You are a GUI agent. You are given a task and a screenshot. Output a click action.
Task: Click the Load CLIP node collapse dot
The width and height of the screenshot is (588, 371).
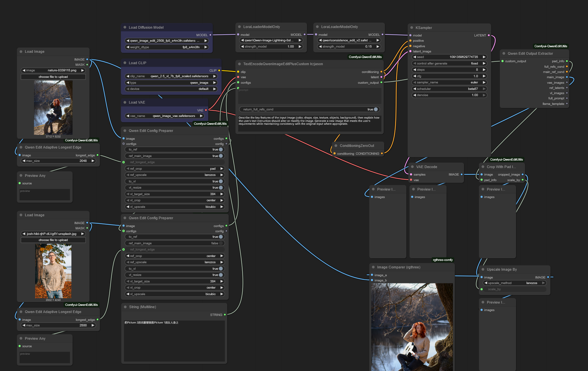coord(125,63)
